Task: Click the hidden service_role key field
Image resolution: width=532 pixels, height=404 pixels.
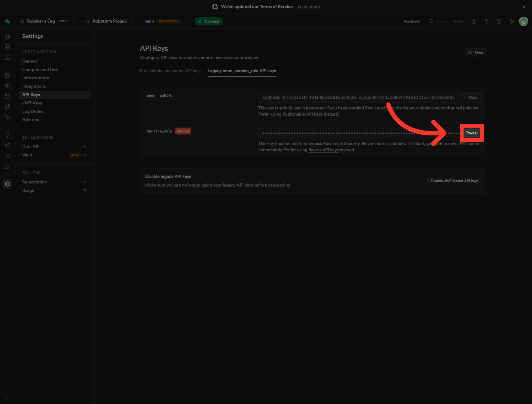Action: click(360, 133)
